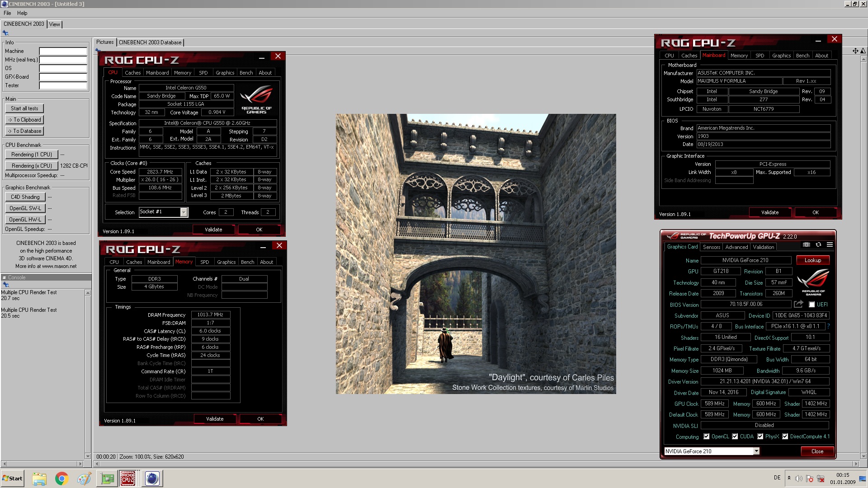Click the To Database button

click(x=24, y=131)
